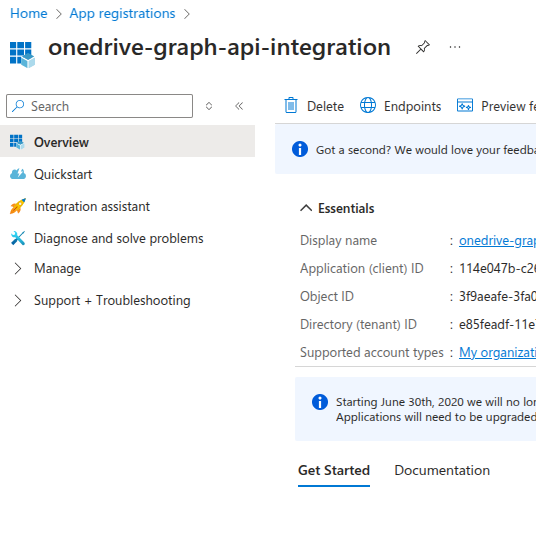Click Object ID value 3f9aeafe
Viewport: 536px width, 544px height.
497,296
